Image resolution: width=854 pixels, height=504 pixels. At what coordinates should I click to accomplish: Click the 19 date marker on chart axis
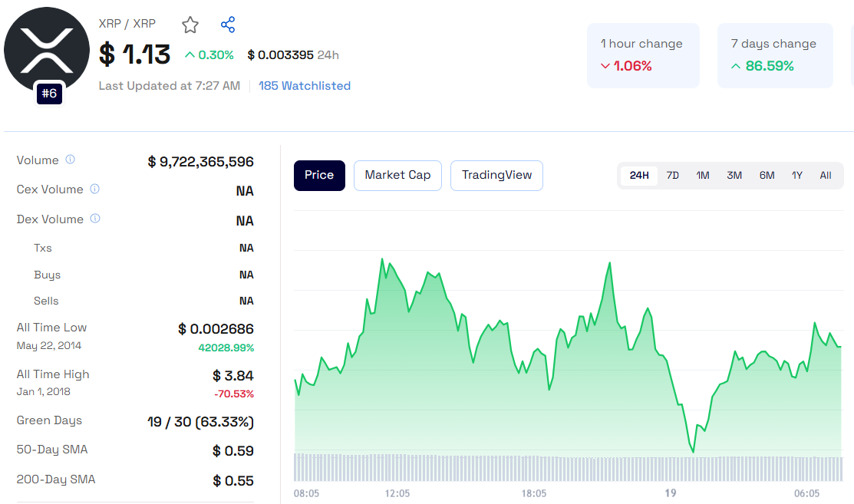pos(671,493)
